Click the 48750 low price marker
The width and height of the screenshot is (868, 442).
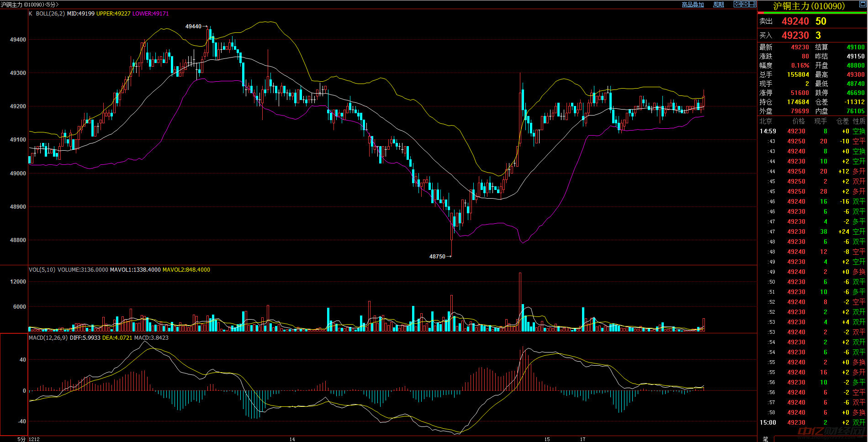coord(437,257)
